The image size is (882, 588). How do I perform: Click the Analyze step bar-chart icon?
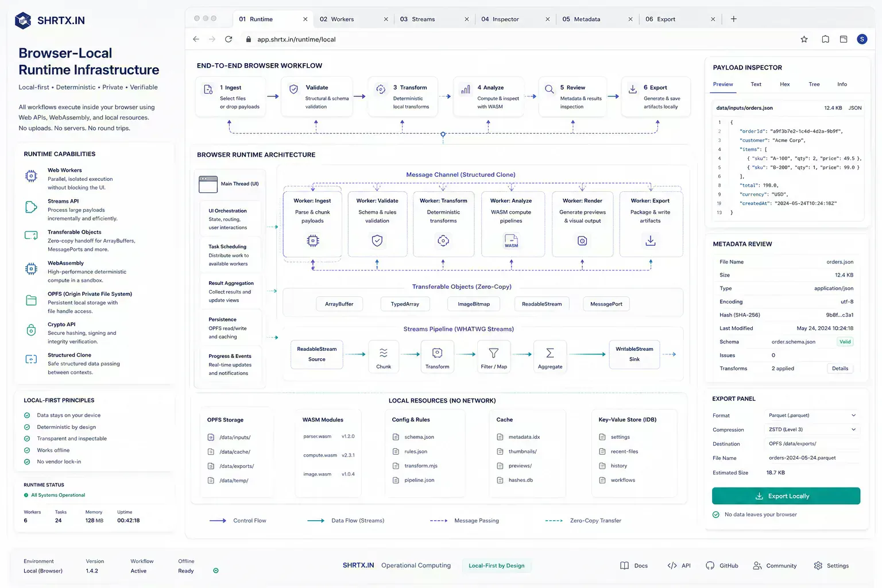pos(466,89)
